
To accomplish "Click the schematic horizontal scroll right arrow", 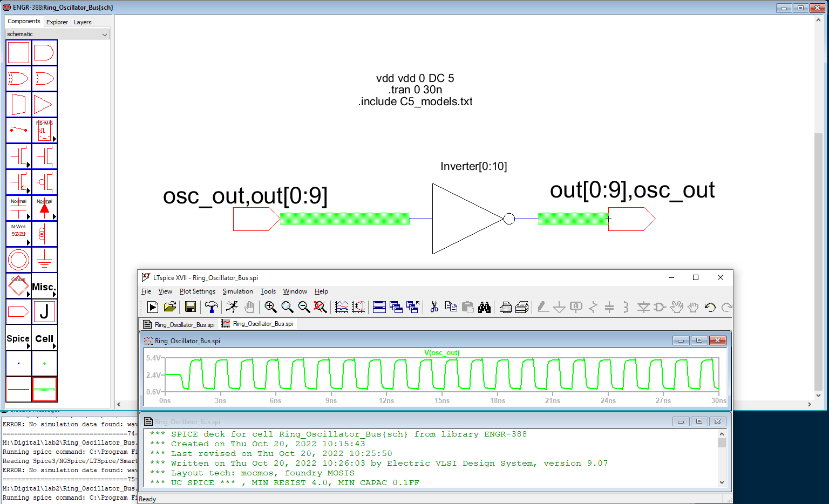I will point(810,404).
